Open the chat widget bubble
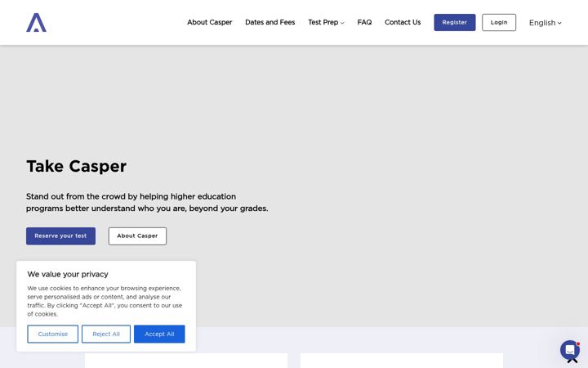Viewport: 588px width, 368px height. click(x=570, y=350)
